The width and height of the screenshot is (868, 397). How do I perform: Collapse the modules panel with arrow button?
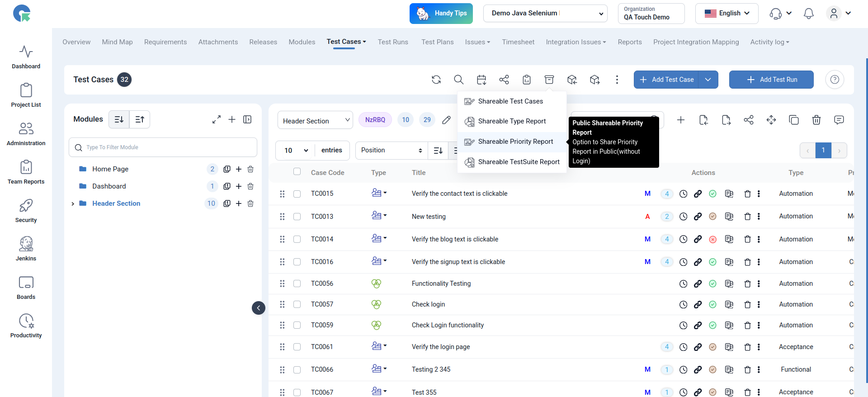point(258,308)
